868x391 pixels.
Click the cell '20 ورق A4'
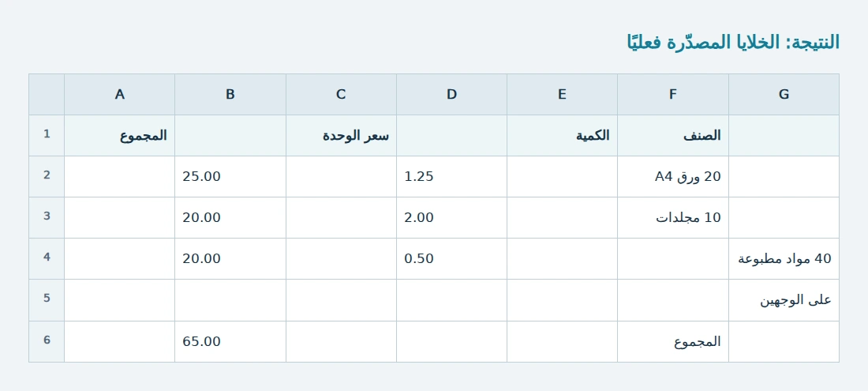[x=673, y=177]
